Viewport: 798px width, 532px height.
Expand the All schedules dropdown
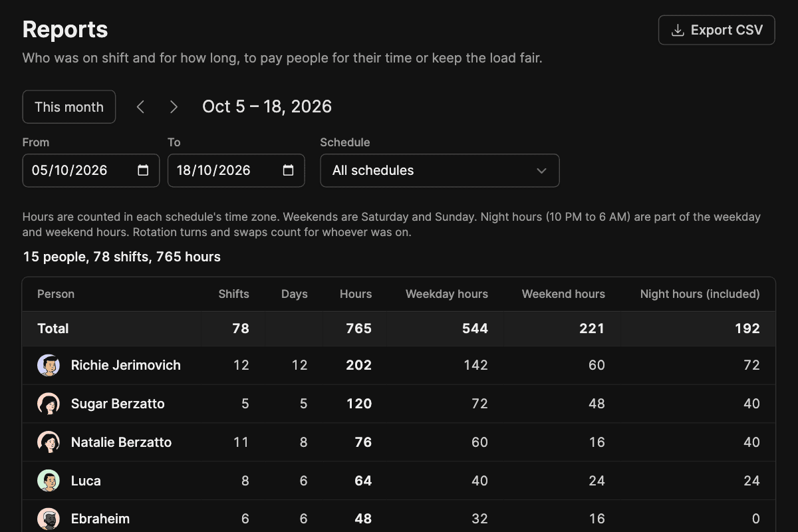440,171
